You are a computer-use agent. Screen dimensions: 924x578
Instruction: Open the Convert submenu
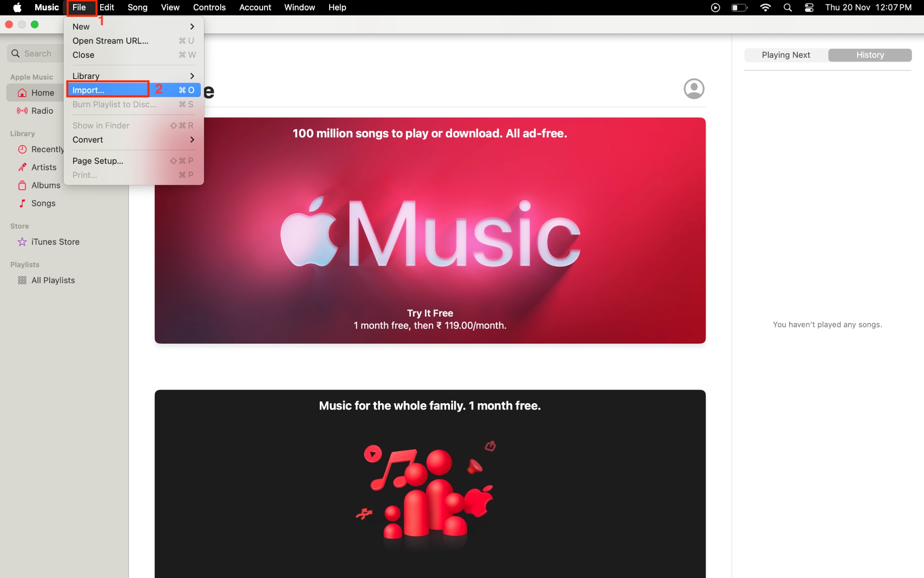click(88, 140)
